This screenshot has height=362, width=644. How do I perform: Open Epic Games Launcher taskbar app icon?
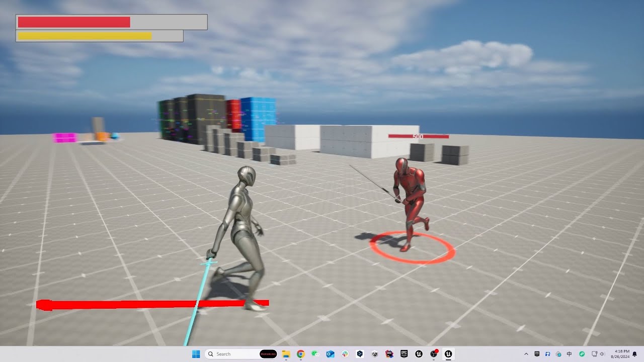pos(404,354)
